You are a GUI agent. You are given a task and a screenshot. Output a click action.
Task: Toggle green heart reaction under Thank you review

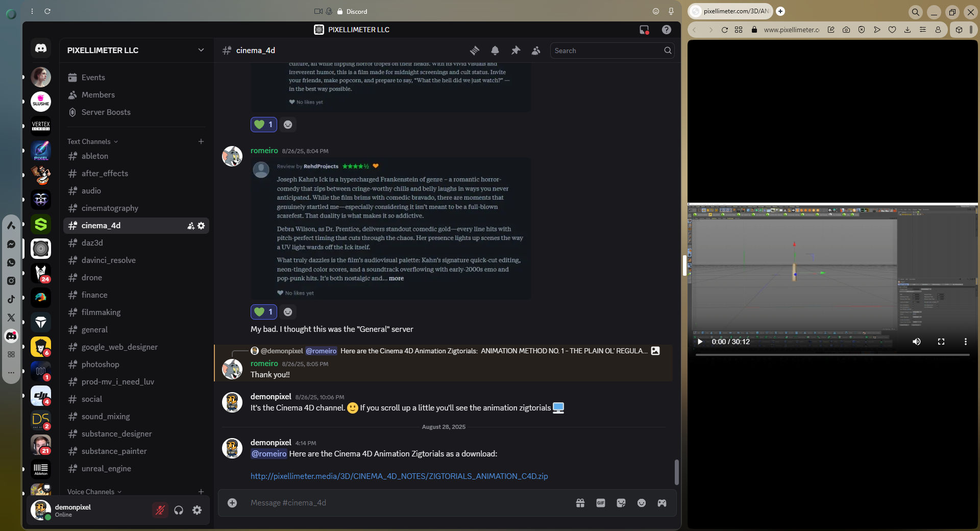coord(264,312)
